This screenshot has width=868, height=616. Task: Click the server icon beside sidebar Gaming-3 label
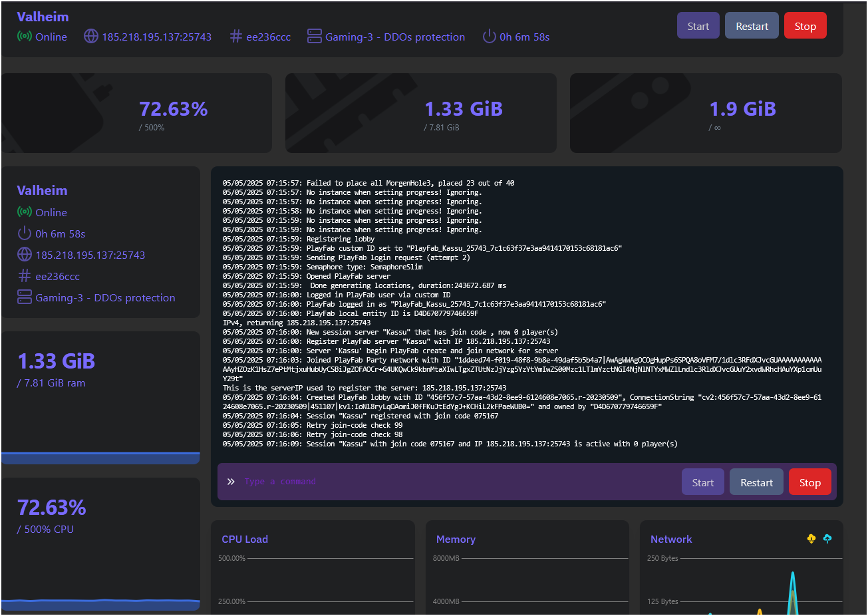click(25, 297)
